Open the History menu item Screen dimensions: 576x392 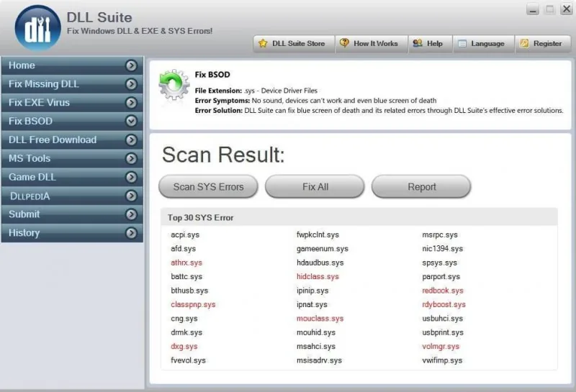(x=72, y=233)
